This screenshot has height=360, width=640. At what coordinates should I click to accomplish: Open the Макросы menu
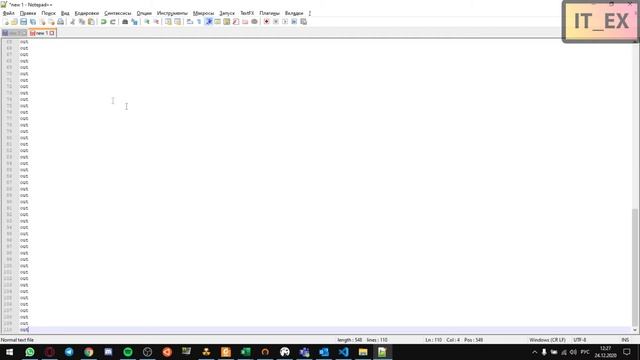point(203,13)
